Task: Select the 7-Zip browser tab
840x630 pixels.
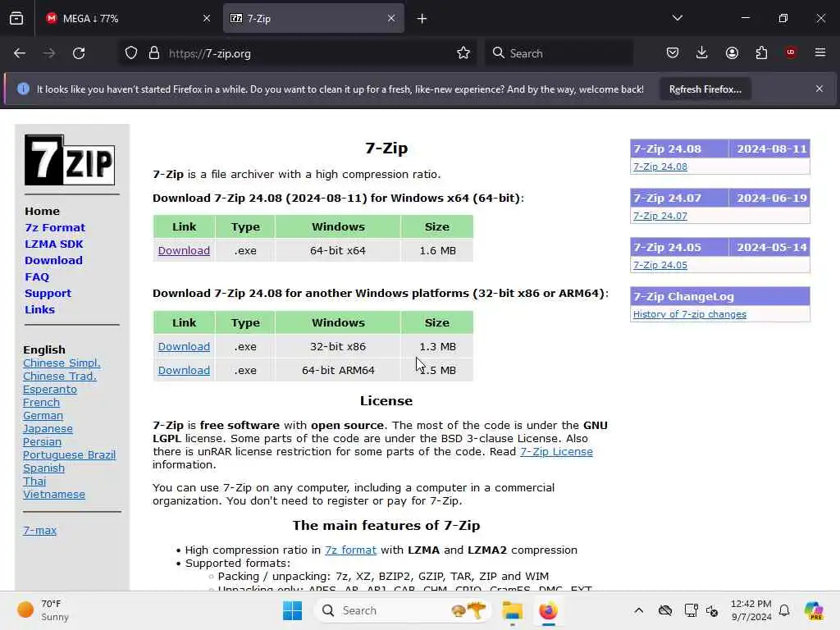Action: [313, 18]
